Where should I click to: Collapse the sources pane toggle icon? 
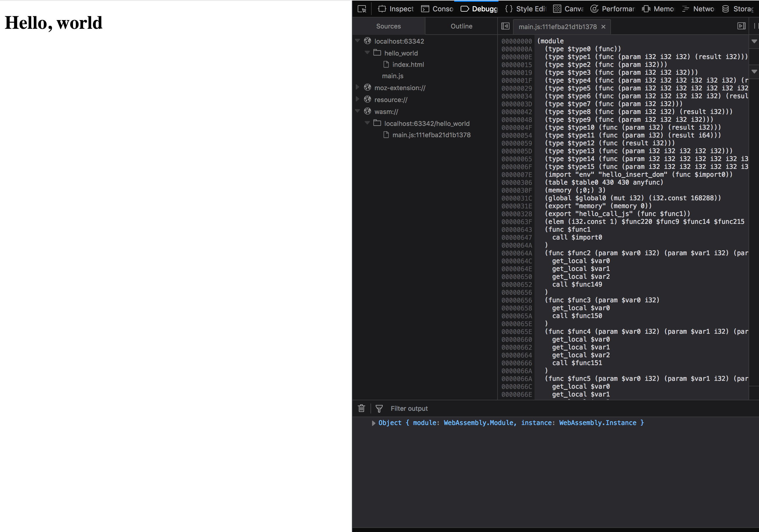click(505, 26)
